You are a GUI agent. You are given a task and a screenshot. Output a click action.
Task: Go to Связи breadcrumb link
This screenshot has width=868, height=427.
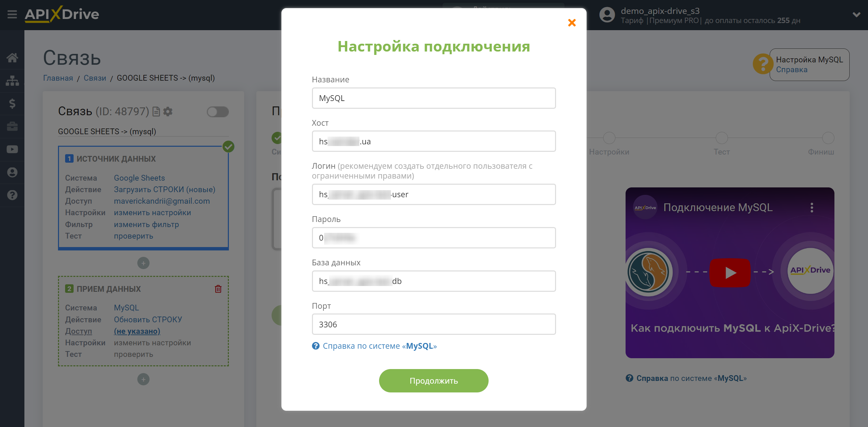click(x=95, y=78)
